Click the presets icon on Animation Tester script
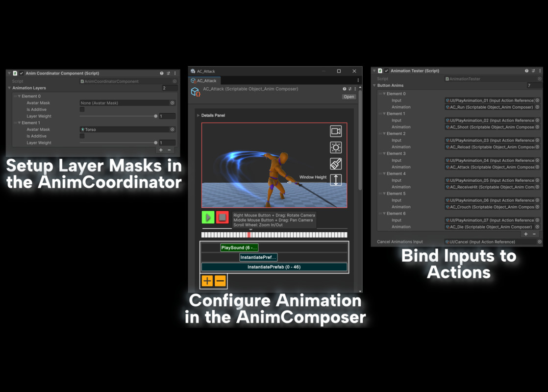 [x=532, y=70]
